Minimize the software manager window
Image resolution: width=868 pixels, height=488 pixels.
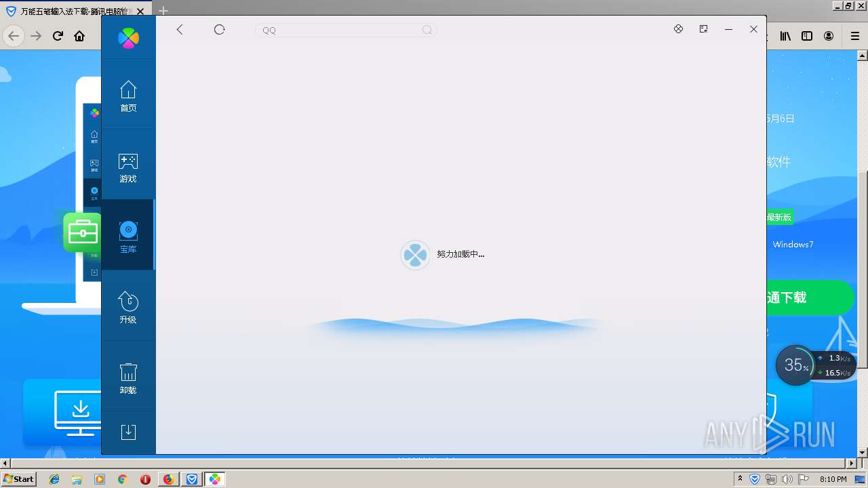728,29
